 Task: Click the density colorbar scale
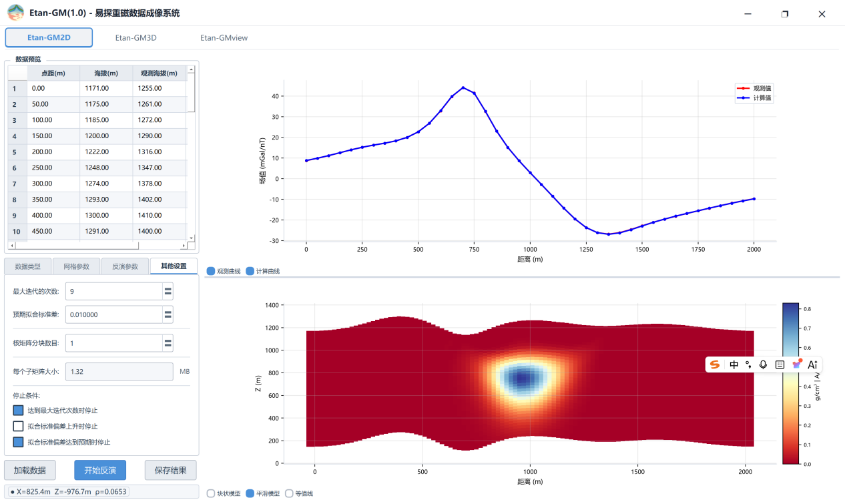[790, 383]
